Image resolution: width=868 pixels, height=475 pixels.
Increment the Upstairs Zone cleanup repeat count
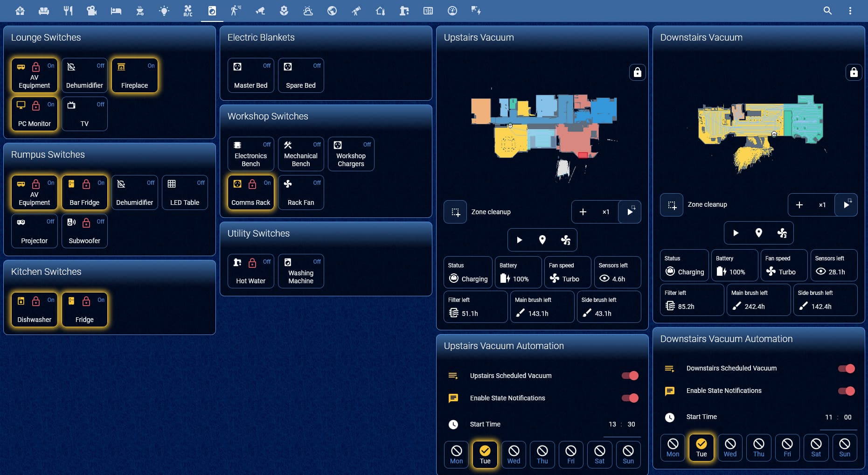pos(583,212)
